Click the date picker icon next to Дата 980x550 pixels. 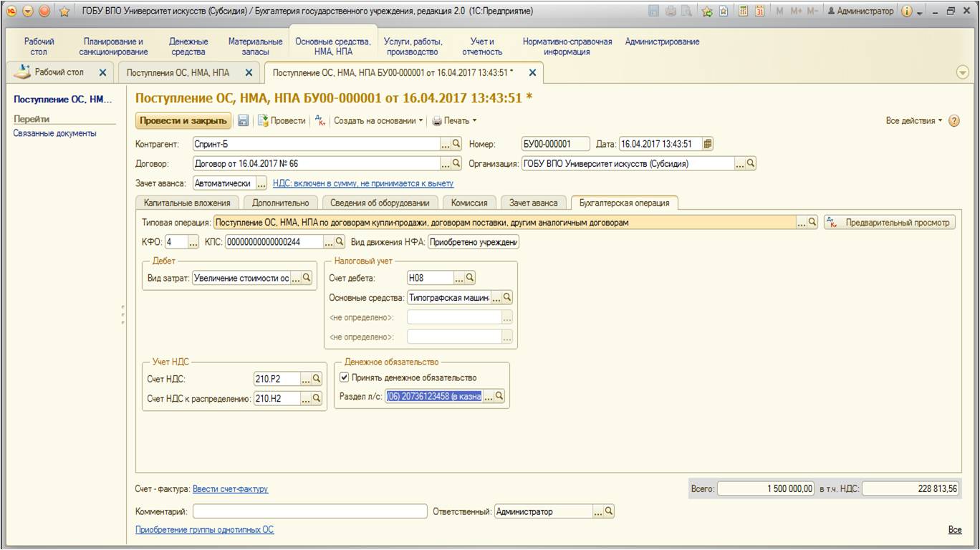click(708, 144)
